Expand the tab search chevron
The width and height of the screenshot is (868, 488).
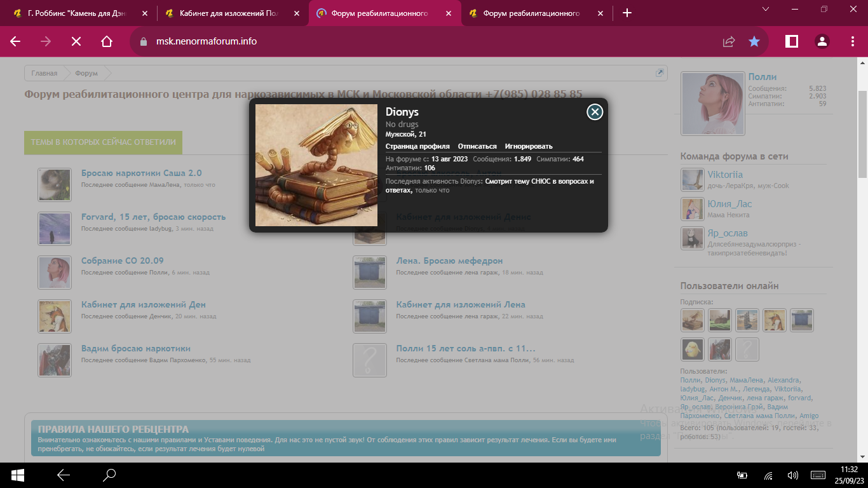766,9
